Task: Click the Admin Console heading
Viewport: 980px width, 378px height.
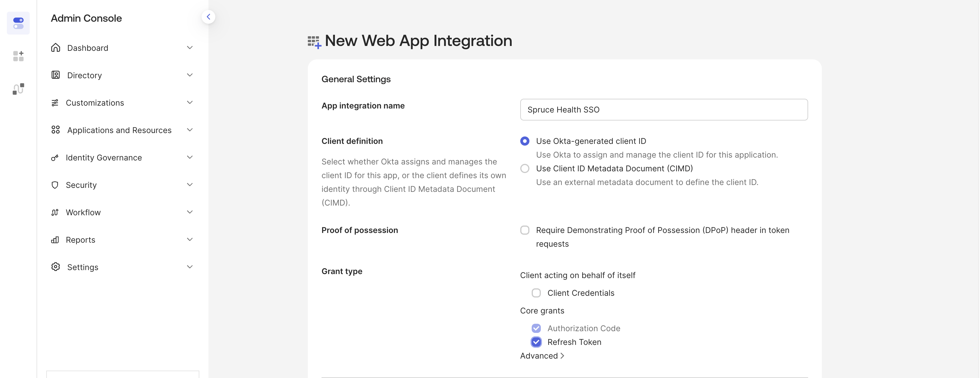Action: coord(86,18)
